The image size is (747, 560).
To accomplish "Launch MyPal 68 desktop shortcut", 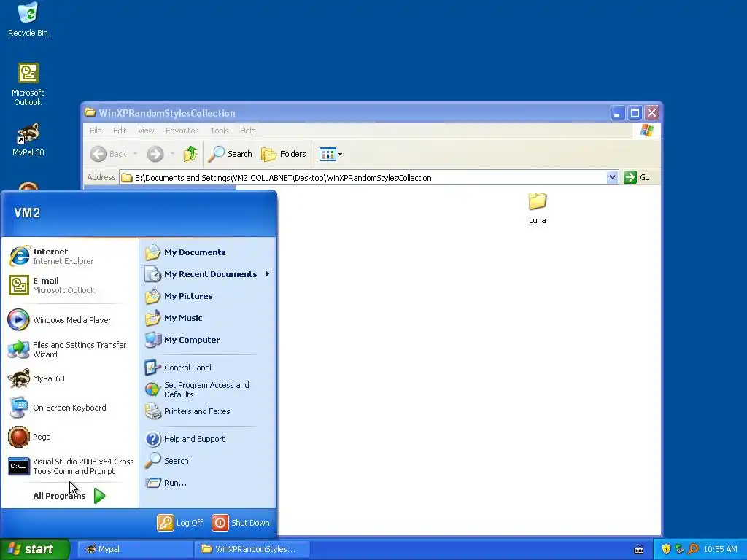I will click(x=28, y=140).
